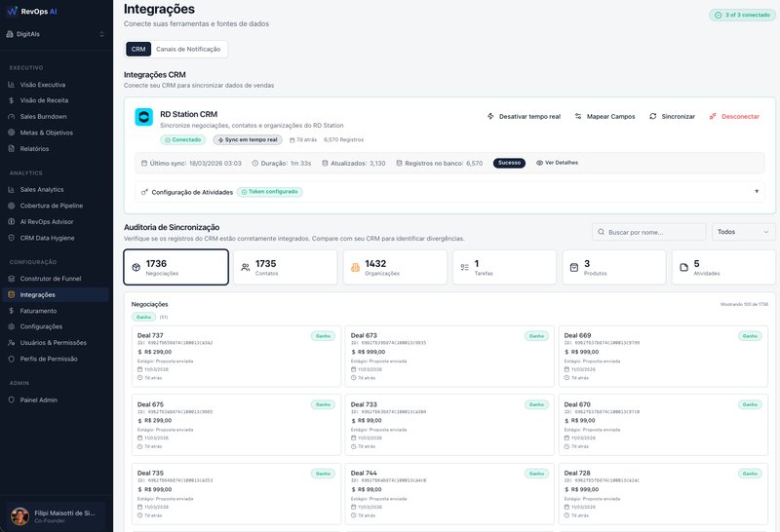Click the Construtor de Funnel sidebar icon
The width and height of the screenshot is (780, 532).
12,279
